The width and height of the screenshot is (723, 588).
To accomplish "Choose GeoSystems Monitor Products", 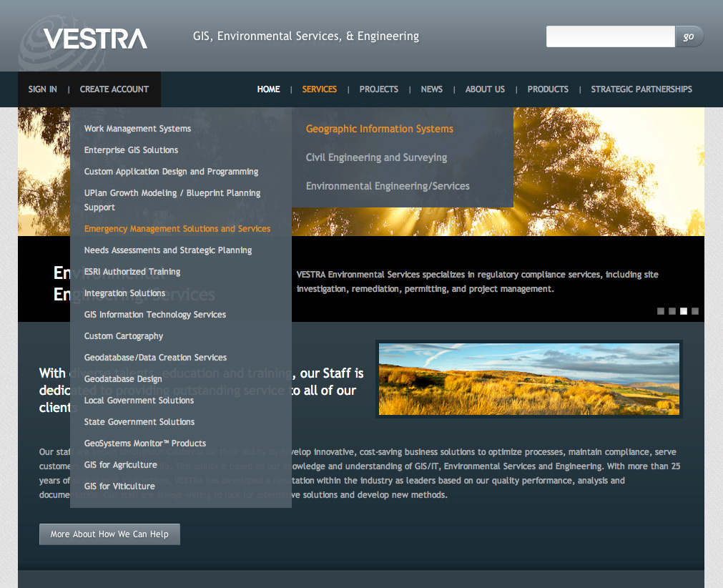I will pos(144,444).
